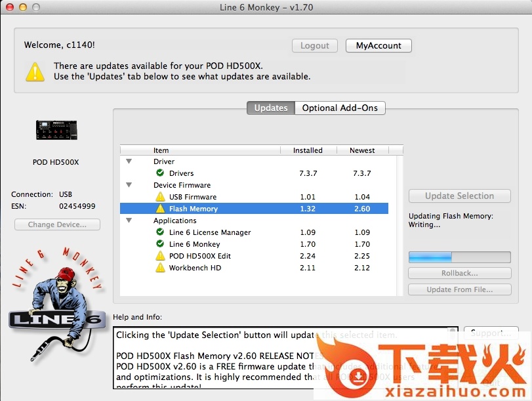532x401 pixels.
Task: Sort the list by the Item column header
Action: (200, 150)
